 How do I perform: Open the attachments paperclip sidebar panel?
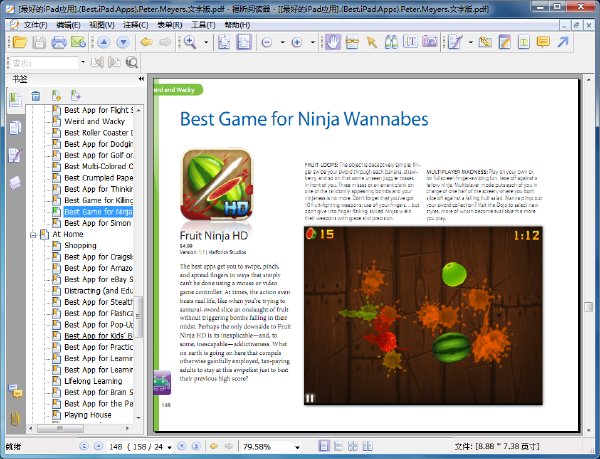click(15, 418)
